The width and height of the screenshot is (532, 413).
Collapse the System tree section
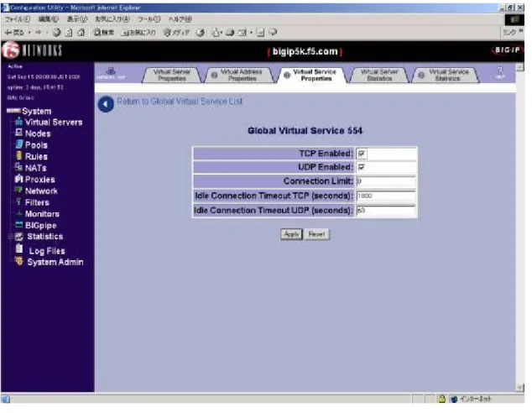13,111
